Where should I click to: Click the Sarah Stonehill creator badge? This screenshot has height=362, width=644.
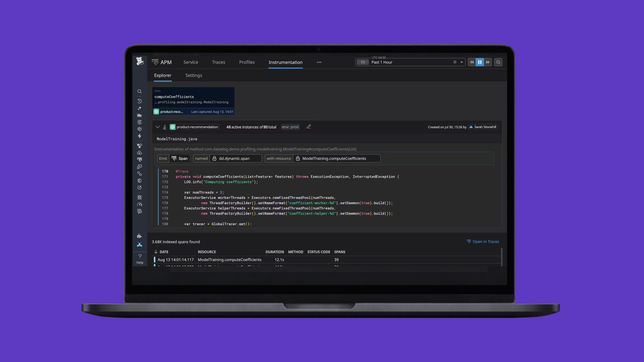pos(483,127)
